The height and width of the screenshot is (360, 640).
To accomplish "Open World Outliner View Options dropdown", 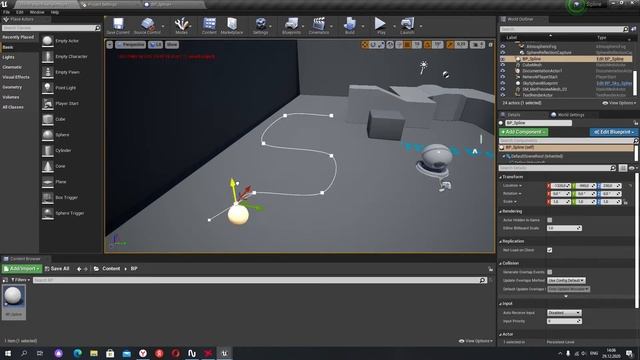I will [x=619, y=103].
